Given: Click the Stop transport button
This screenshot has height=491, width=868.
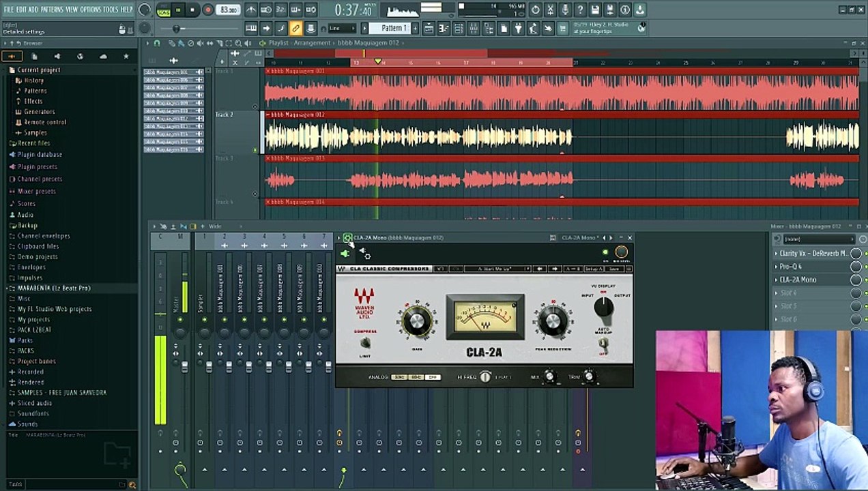Looking at the screenshot, I should [x=192, y=10].
